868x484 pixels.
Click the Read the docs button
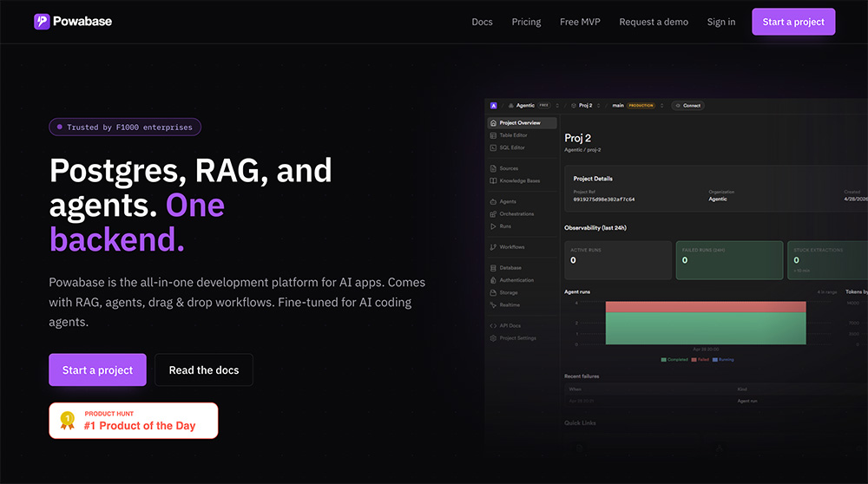point(204,370)
